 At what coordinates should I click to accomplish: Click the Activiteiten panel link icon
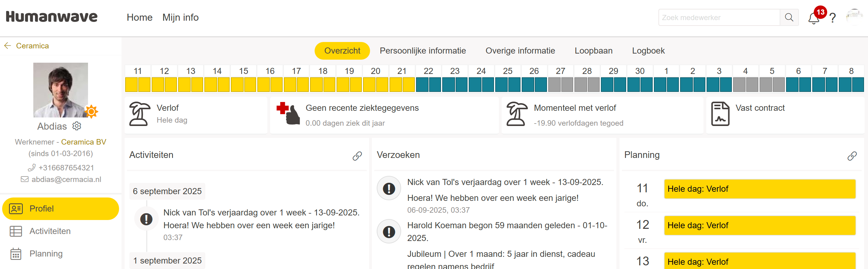357,155
